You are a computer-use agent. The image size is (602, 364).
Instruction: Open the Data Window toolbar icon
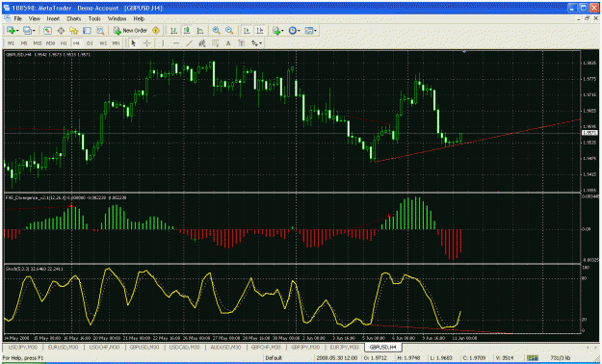tap(61, 31)
